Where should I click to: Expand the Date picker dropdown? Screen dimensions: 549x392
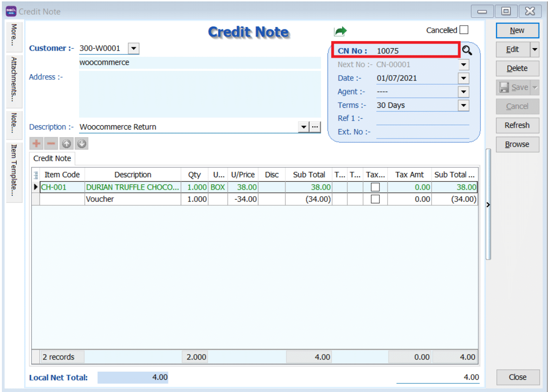click(x=463, y=78)
